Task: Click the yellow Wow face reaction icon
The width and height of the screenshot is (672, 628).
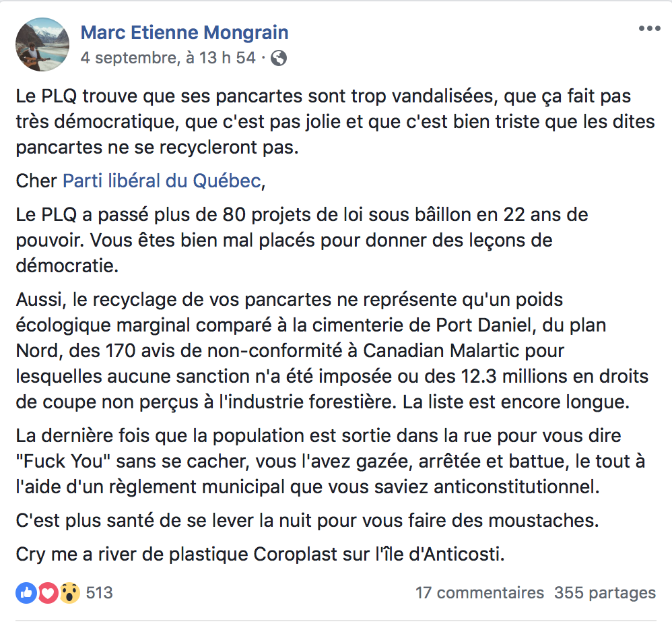Action: click(70, 593)
